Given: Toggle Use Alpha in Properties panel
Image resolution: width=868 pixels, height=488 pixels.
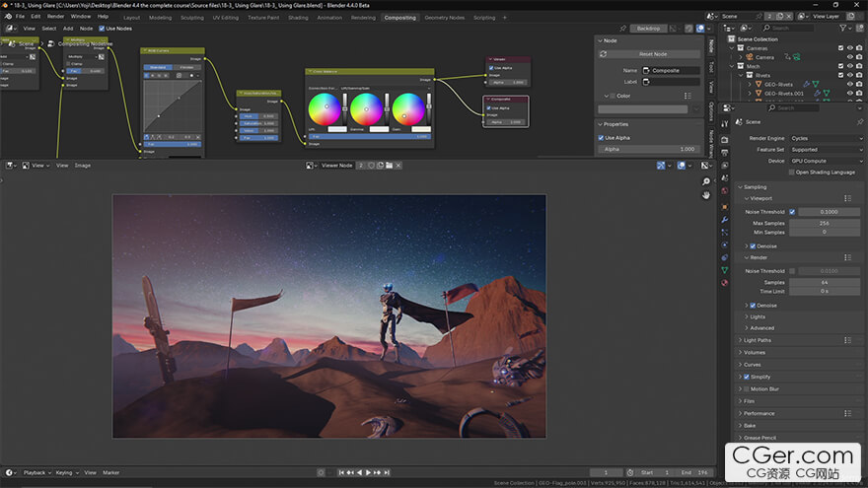Looking at the screenshot, I should tap(601, 138).
